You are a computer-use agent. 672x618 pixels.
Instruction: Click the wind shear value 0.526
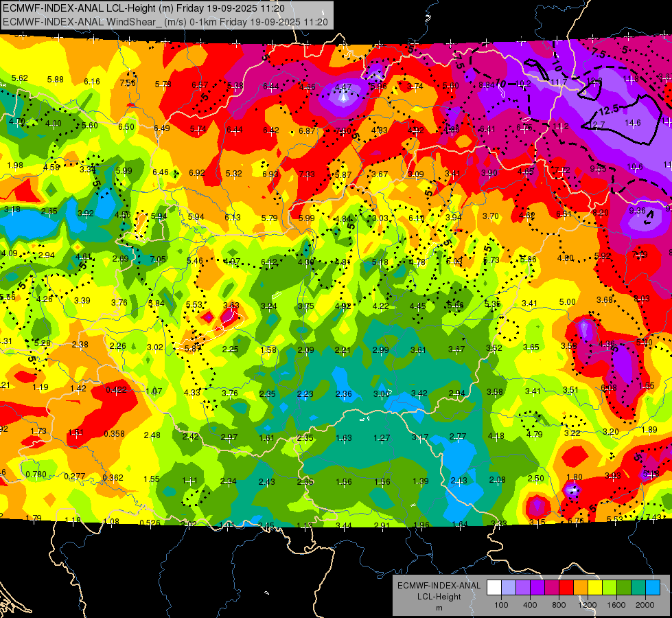click(x=150, y=523)
